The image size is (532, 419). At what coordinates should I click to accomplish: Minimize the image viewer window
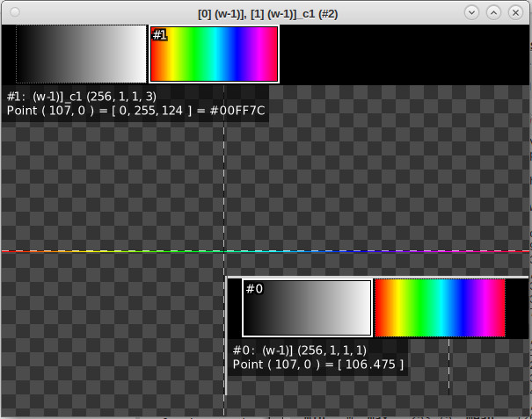[471, 12]
